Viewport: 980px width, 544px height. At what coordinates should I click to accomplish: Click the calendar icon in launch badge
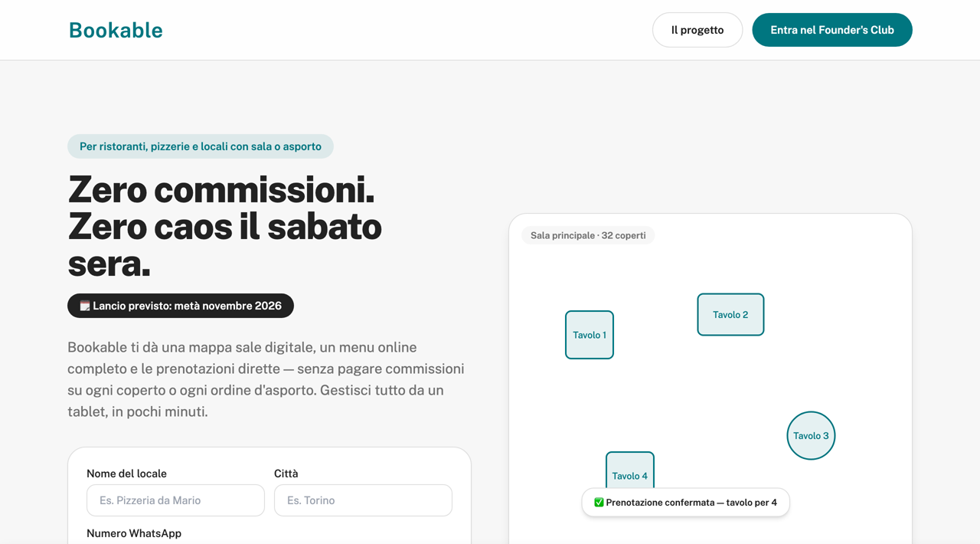click(85, 306)
